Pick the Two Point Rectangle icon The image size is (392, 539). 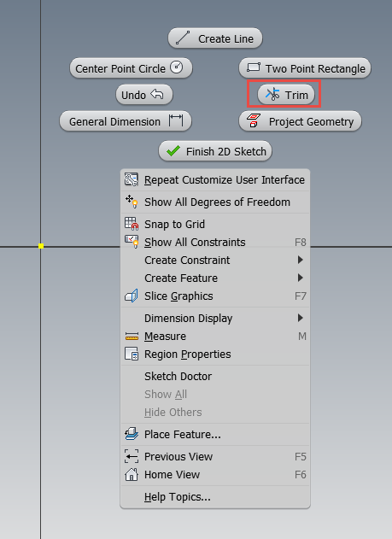click(x=253, y=67)
